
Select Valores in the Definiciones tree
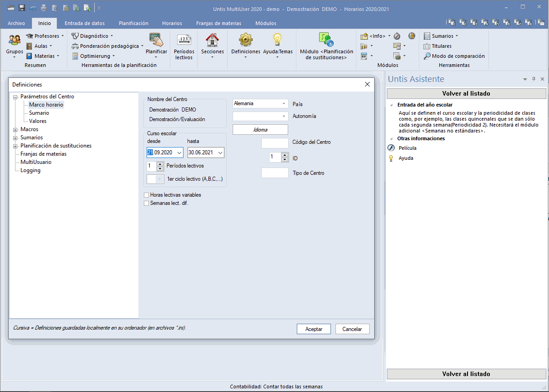tap(38, 121)
